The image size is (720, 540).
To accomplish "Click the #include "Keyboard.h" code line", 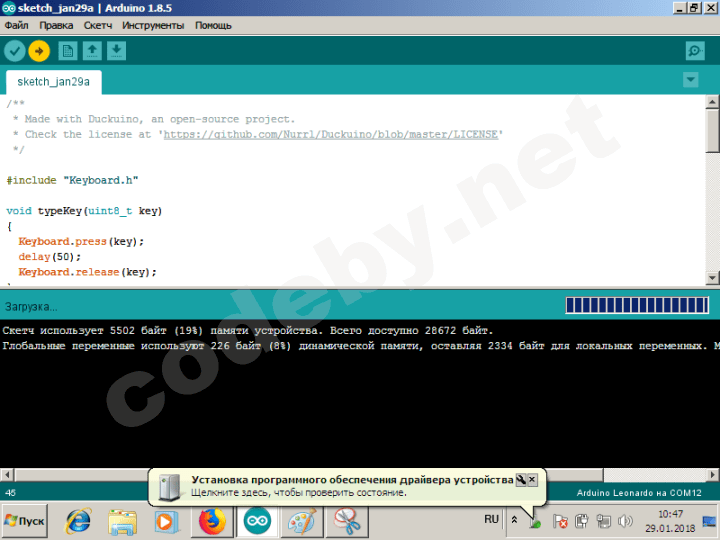I will point(73,180).
